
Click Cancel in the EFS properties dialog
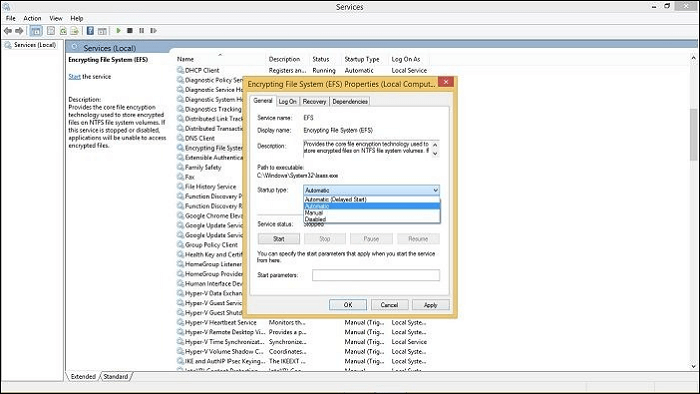pyautogui.click(x=389, y=305)
